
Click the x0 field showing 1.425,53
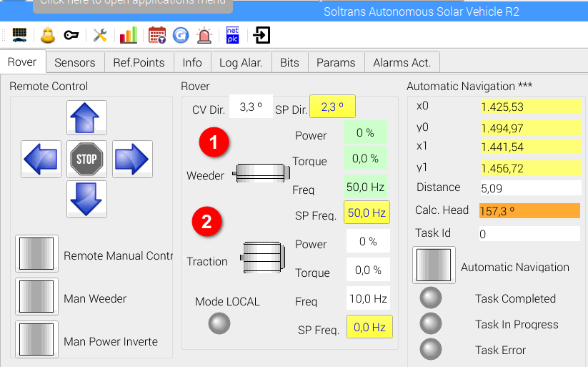tap(531, 107)
